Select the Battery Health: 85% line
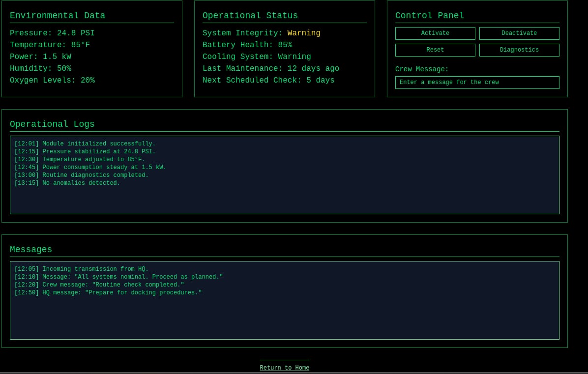Screen dimensions: 588x374 [x=247, y=45]
